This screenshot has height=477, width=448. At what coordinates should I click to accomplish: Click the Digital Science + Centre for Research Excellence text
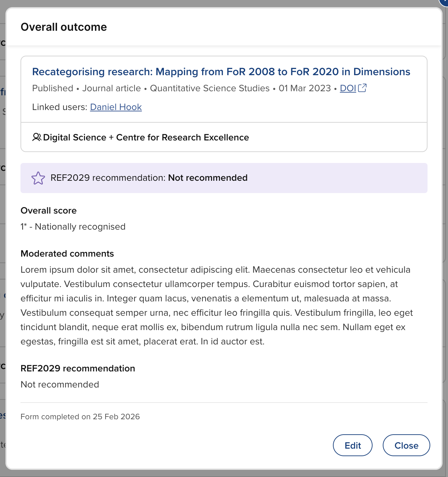146,137
